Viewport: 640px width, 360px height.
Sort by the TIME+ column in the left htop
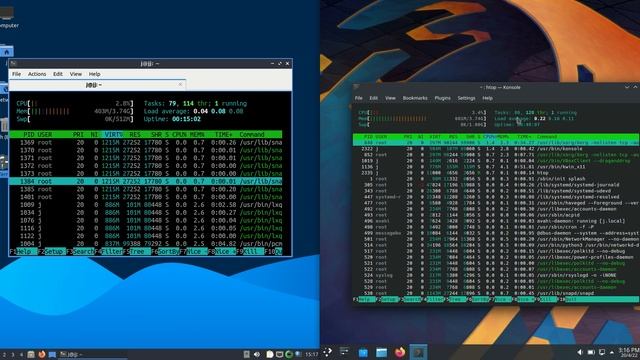(225, 134)
